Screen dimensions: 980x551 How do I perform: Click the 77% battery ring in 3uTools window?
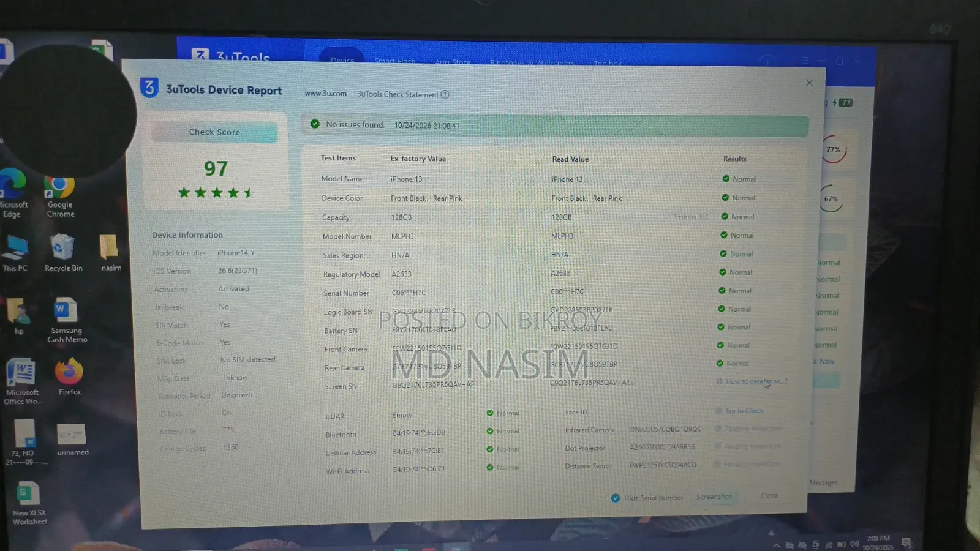pos(833,149)
